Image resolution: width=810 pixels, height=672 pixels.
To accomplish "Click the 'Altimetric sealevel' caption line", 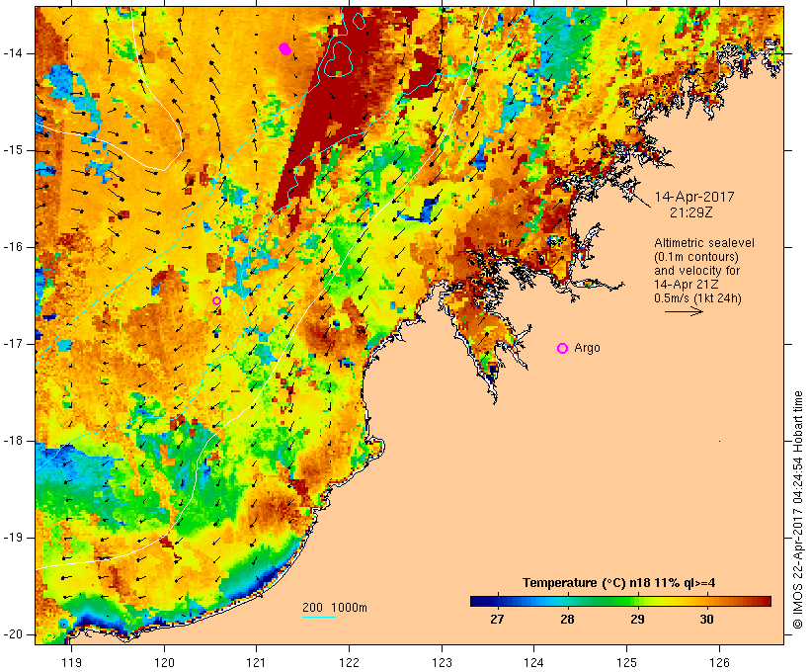I will 704,243.
